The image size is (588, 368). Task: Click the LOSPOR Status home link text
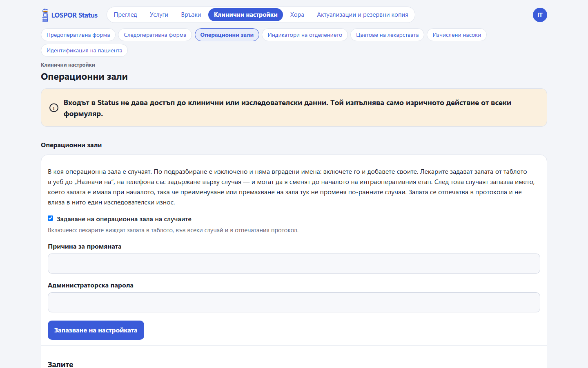click(75, 15)
